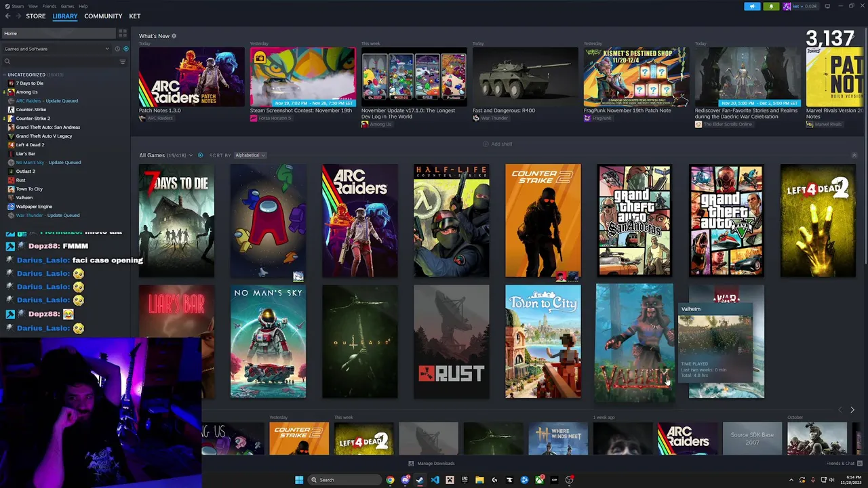Switch to Big Picture mode icon

point(827,6)
